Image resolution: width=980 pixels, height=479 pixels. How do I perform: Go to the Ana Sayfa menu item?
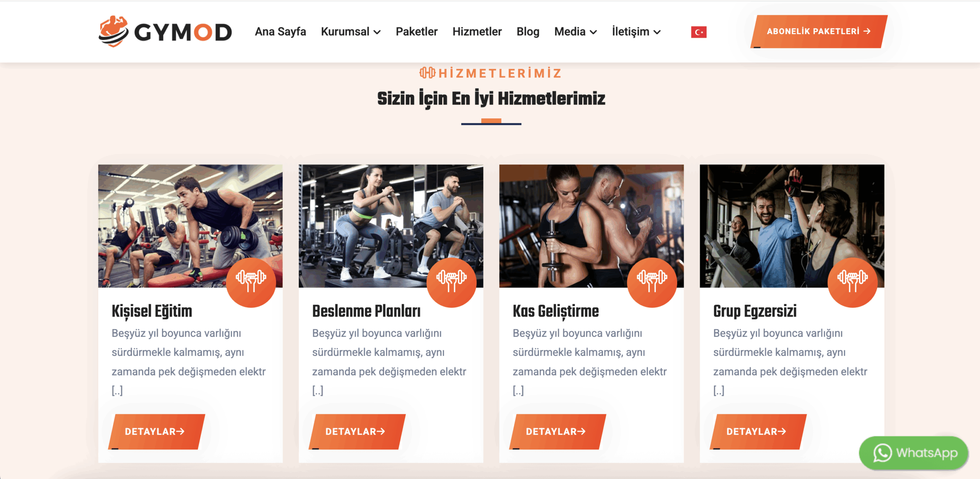click(280, 32)
